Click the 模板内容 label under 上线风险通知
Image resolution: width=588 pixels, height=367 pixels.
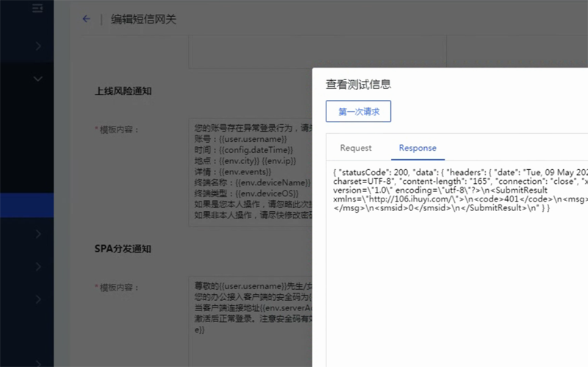[120, 129]
